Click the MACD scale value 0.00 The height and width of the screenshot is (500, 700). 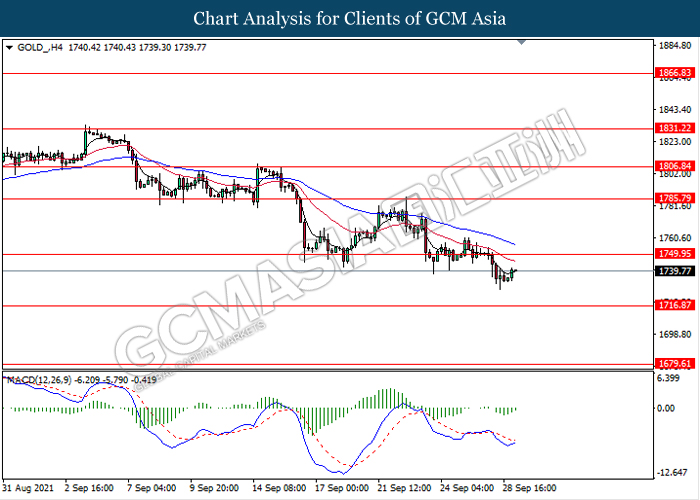(666, 408)
